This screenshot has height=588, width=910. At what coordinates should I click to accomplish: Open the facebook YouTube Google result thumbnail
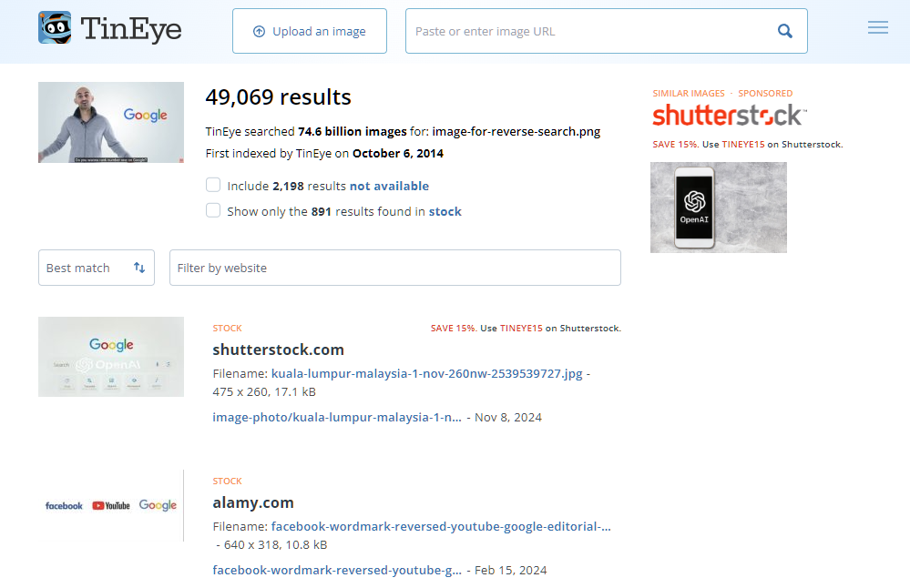click(111, 505)
